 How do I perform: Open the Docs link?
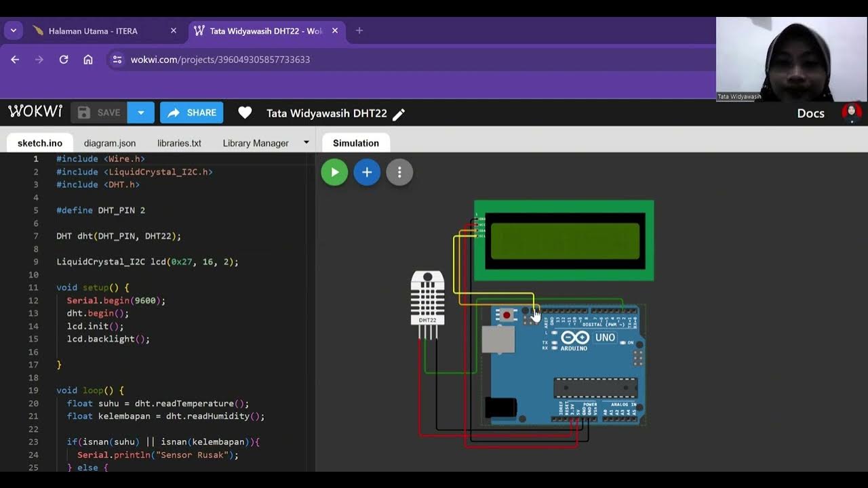coord(810,113)
